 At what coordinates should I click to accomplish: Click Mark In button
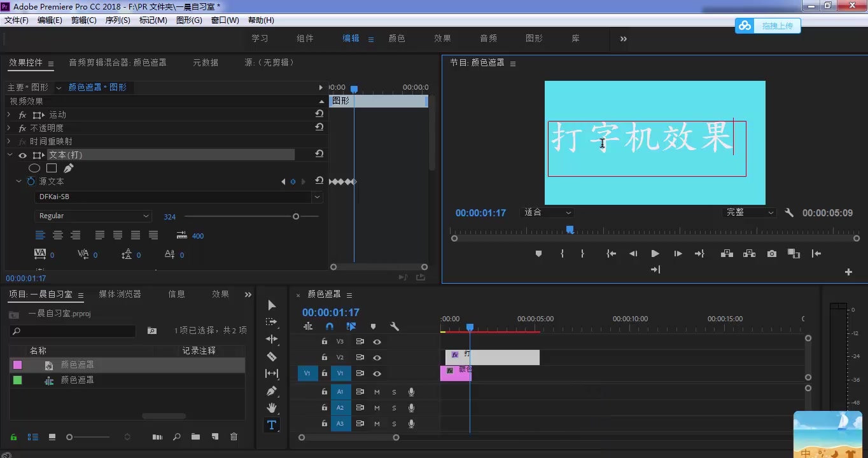pos(562,254)
